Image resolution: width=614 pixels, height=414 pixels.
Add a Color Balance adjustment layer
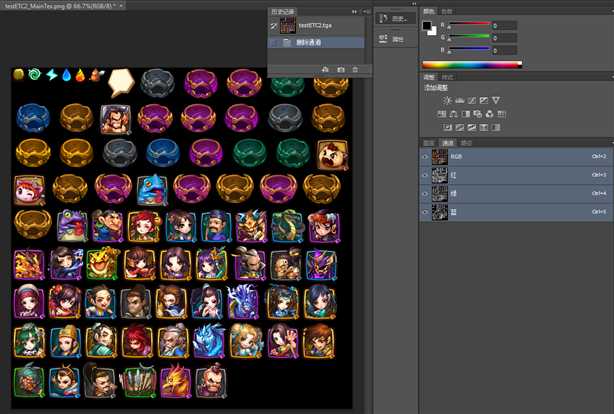(x=453, y=114)
